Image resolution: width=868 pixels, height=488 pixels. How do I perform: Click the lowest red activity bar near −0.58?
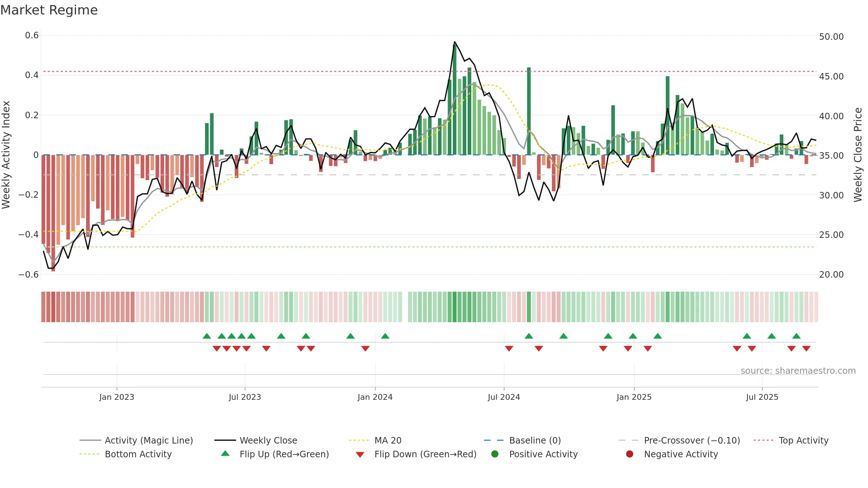pyautogui.click(x=53, y=213)
